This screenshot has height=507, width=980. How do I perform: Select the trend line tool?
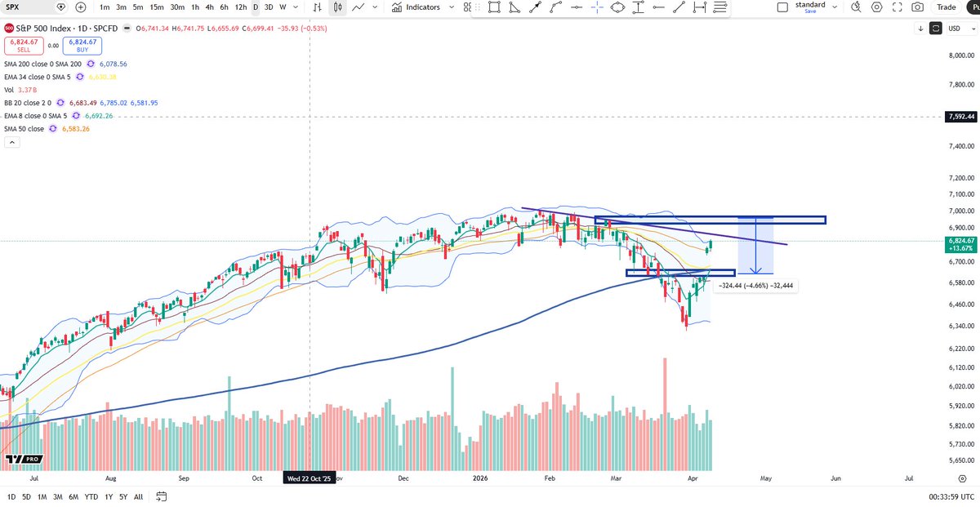tap(679, 7)
